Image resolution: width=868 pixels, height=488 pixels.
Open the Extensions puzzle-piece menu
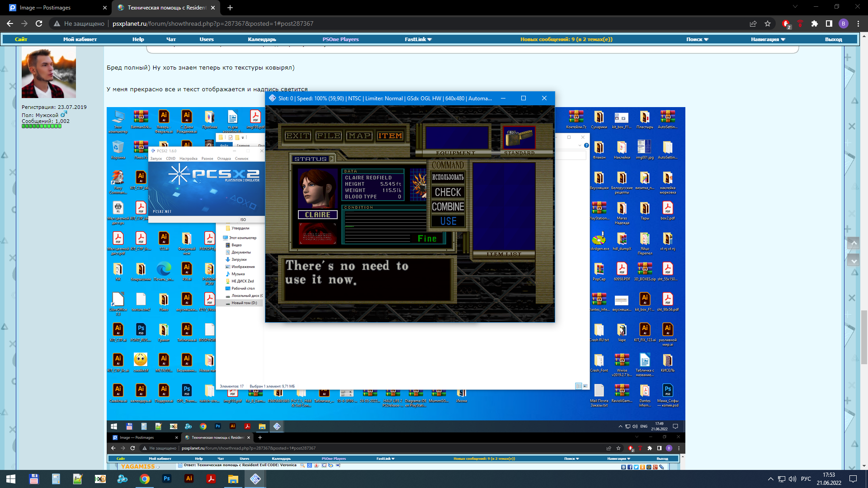(815, 23)
